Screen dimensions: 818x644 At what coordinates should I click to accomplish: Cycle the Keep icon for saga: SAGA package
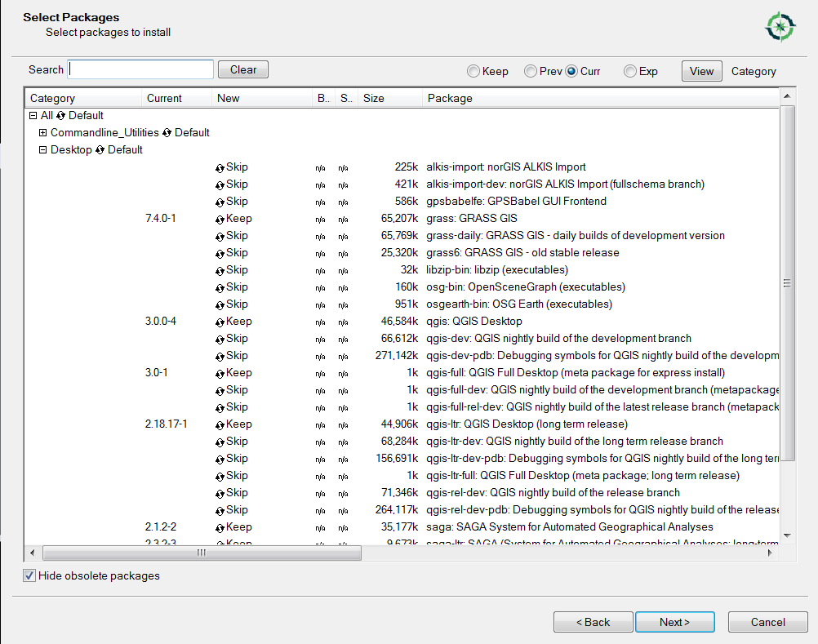(220, 526)
